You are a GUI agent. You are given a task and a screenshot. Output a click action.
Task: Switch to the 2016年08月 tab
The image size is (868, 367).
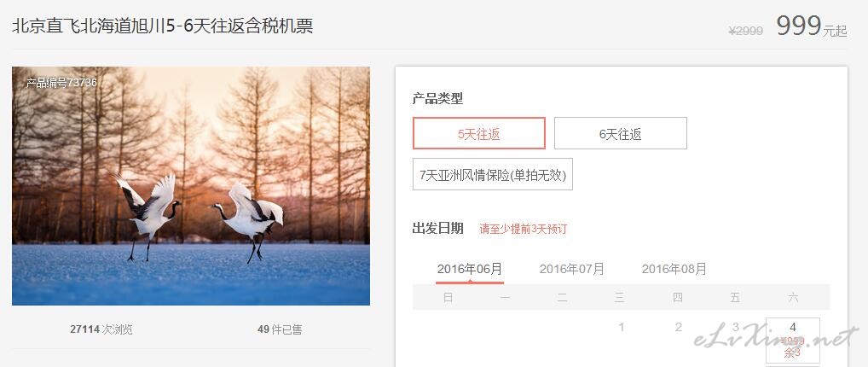coord(674,270)
